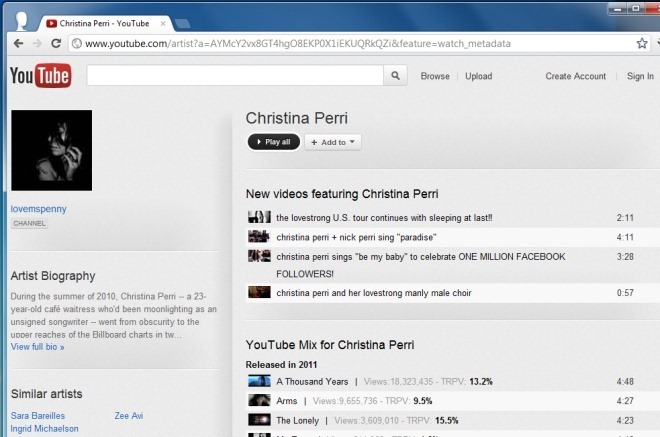The height and width of the screenshot is (437, 660).
Task: Play 'the lovestrong U.S. tour continues' video title
Action: pyautogui.click(x=384, y=218)
